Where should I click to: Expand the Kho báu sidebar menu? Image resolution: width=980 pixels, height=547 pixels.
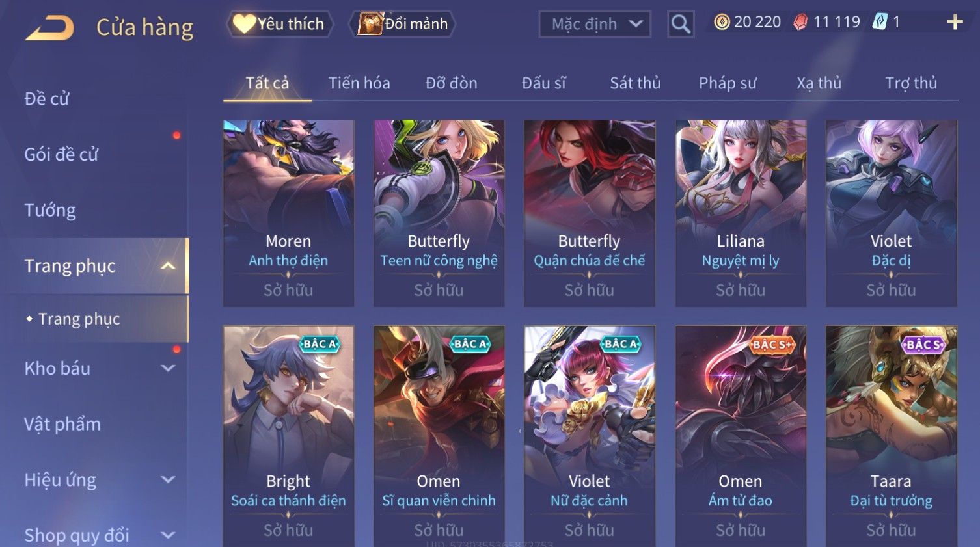(168, 368)
